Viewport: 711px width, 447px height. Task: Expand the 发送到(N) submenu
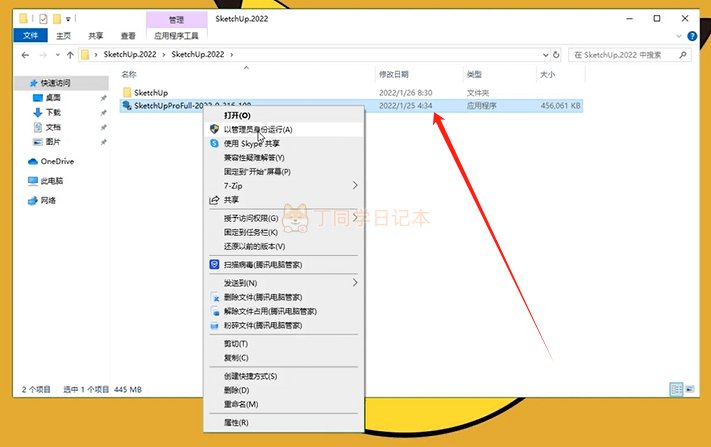pos(284,283)
